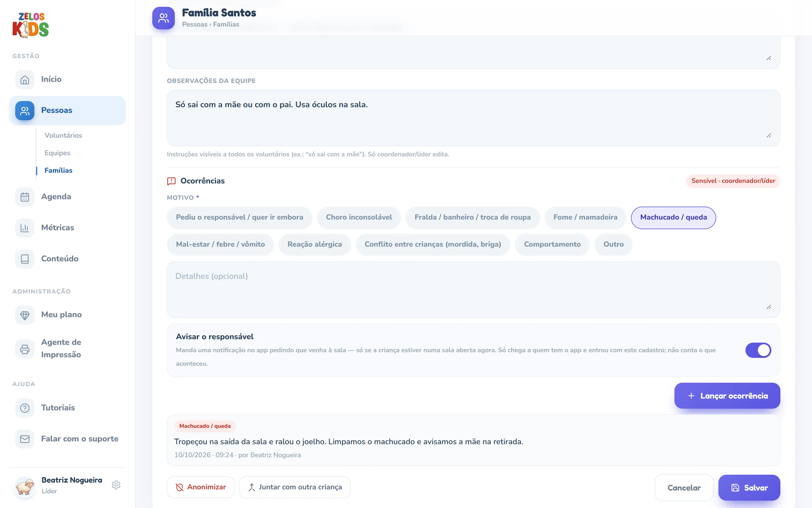Select the Pessoas people icon
Screen dimensions: 812x508
click(25, 111)
